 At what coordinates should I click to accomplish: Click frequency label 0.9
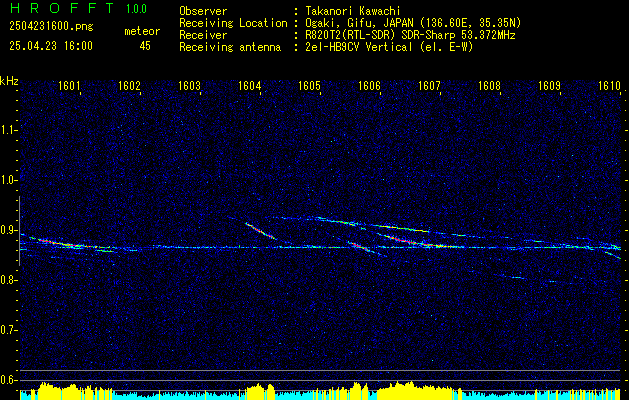pyautogui.click(x=8, y=230)
